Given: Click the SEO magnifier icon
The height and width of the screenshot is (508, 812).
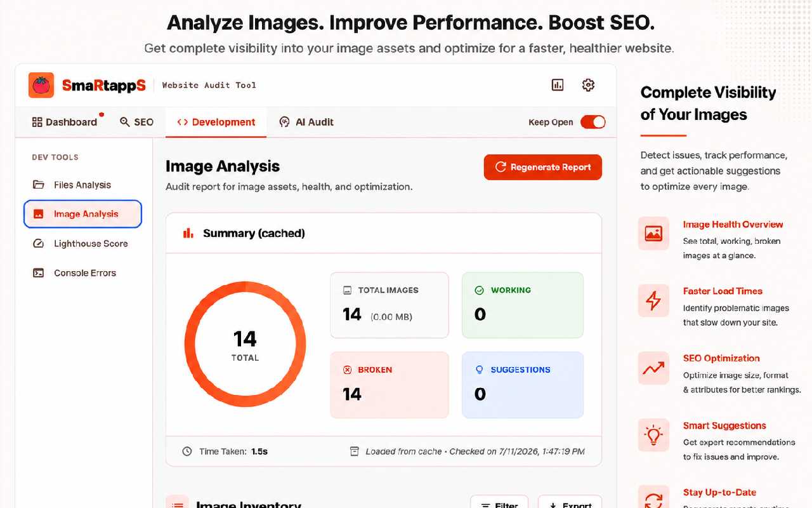Looking at the screenshot, I should [x=125, y=122].
